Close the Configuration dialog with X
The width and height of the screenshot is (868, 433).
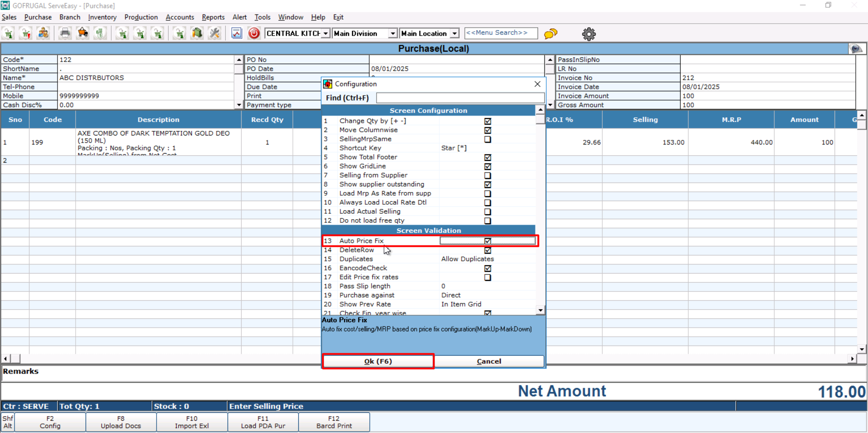pyautogui.click(x=537, y=84)
